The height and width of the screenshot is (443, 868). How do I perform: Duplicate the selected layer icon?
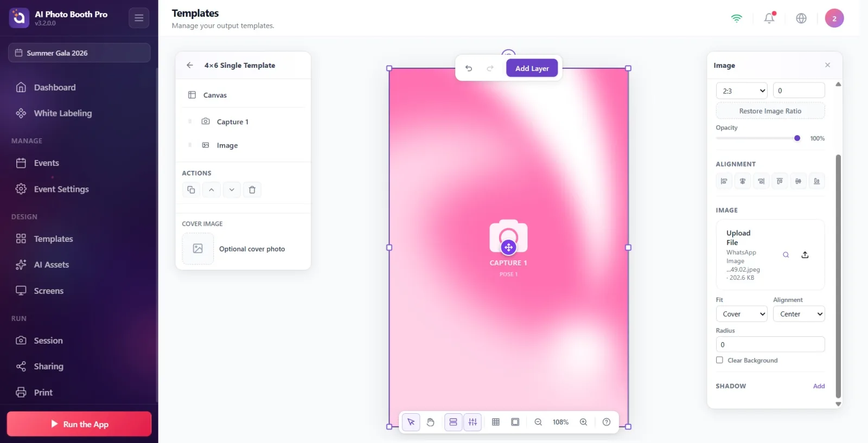pyautogui.click(x=191, y=190)
